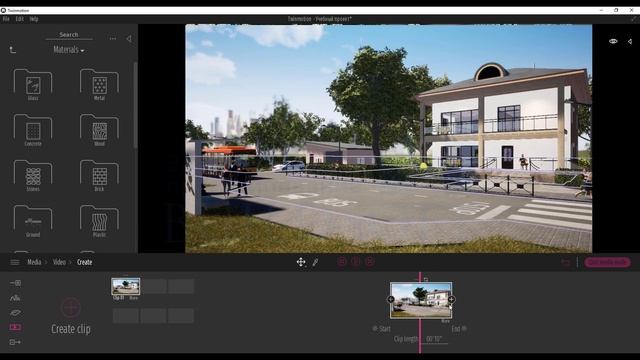
Task: Add keyframe with right plus button
Action: [451, 300]
